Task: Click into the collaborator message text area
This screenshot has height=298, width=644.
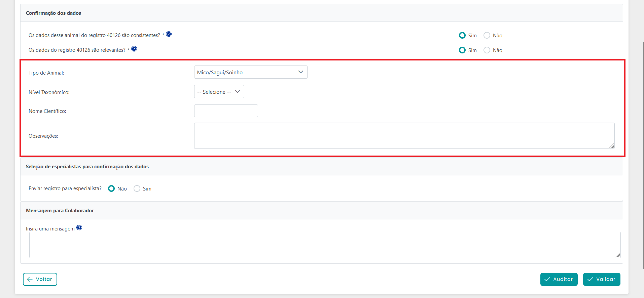Action: (325, 245)
